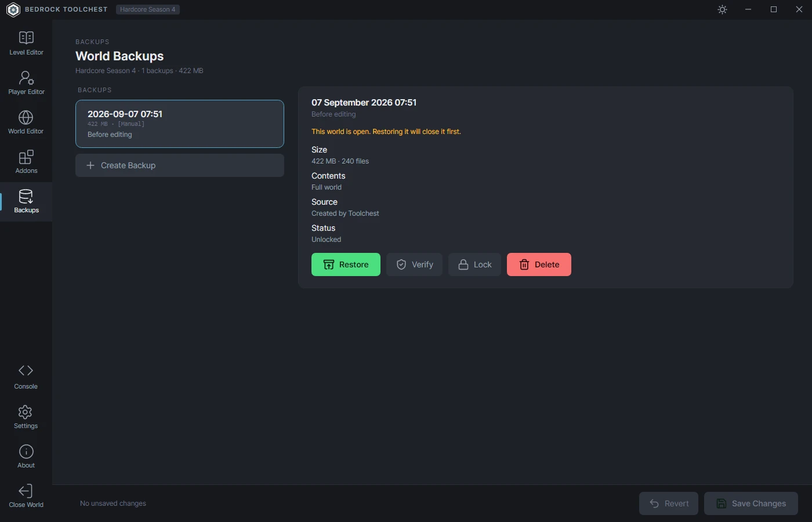Click the world-is-open restore warning text
The height and width of the screenshot is (522, 812).
coord(386,132)
